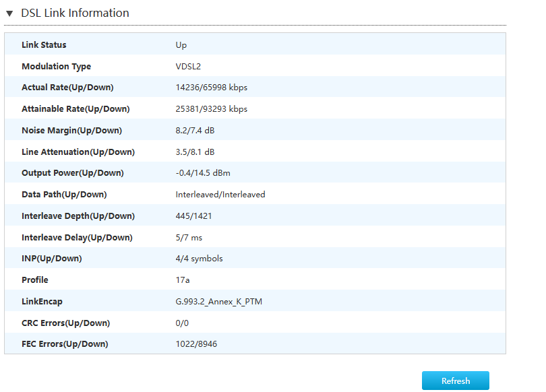This screenshot has width=546, height=392.
Task: Click the DSL Link Information heading text
Action: (75, 13)
